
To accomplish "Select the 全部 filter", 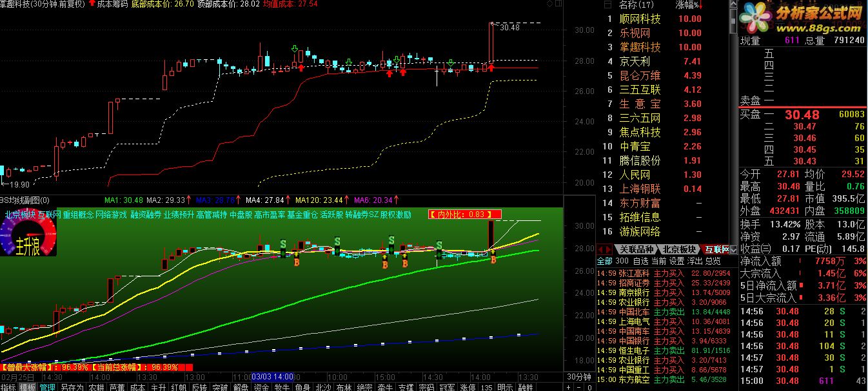I will click(604, 261).
